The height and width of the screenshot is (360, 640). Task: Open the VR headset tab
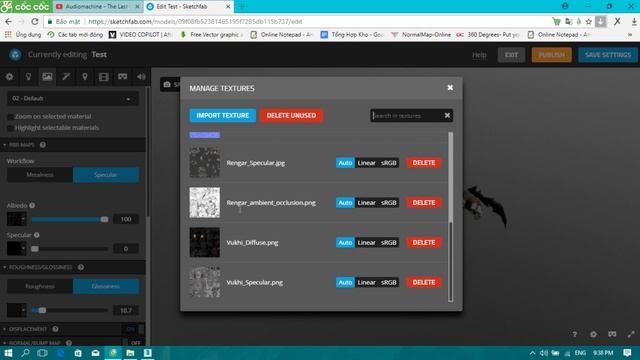click(122, 77)
